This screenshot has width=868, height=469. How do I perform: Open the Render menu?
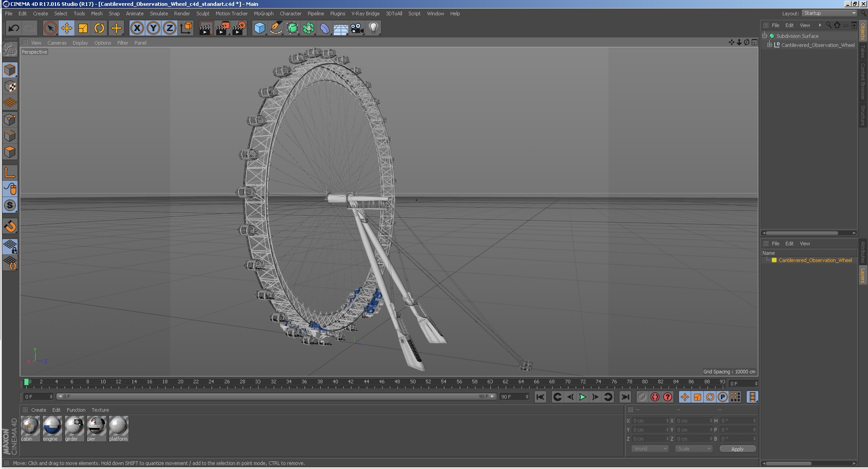point(182,14)
